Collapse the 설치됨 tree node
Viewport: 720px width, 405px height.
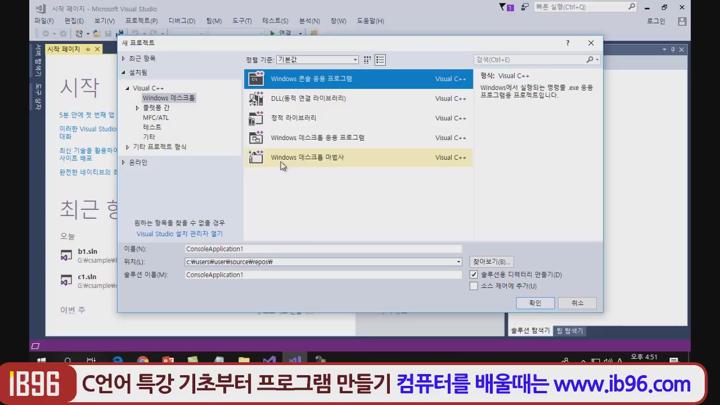tap(124, 73)
